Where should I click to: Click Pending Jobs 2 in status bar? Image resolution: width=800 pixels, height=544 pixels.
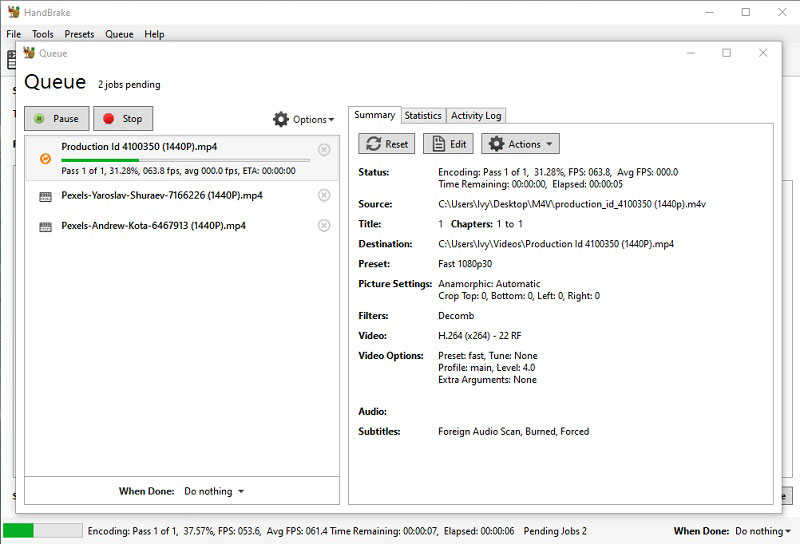tap(555, 531)
